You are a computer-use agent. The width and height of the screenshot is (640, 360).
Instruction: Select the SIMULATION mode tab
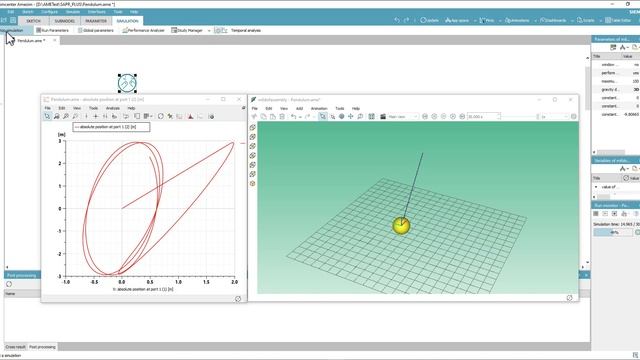pyautogui.click(x=127, y=21)
